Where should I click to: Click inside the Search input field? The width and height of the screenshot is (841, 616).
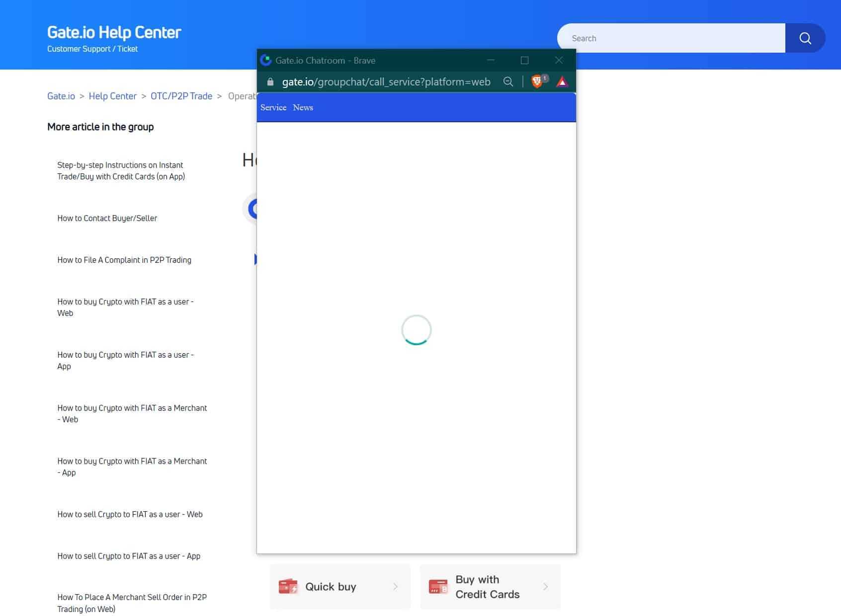[671, 38]
